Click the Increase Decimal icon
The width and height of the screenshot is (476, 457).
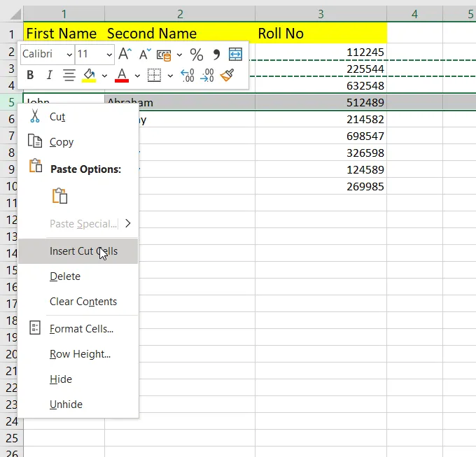pyautogui.click(x=187, y=75)
